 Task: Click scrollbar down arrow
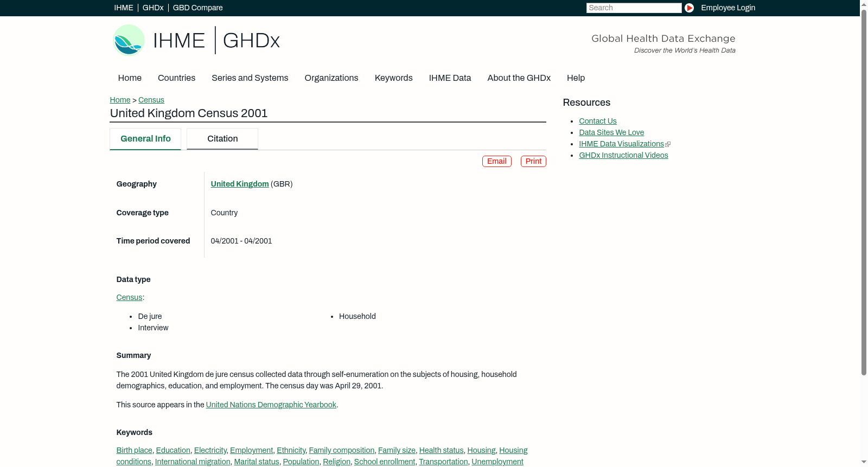click(864, 463)
